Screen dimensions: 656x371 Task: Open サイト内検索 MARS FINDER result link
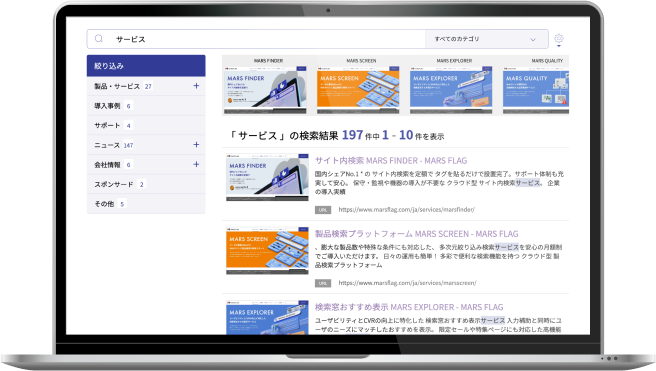tap(391, 161)
